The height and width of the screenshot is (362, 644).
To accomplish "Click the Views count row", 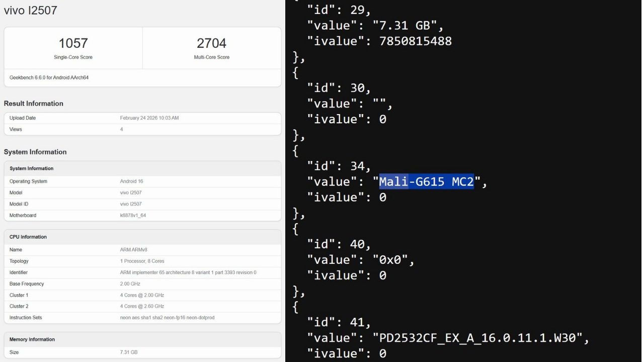I will (x=121, y=129).
